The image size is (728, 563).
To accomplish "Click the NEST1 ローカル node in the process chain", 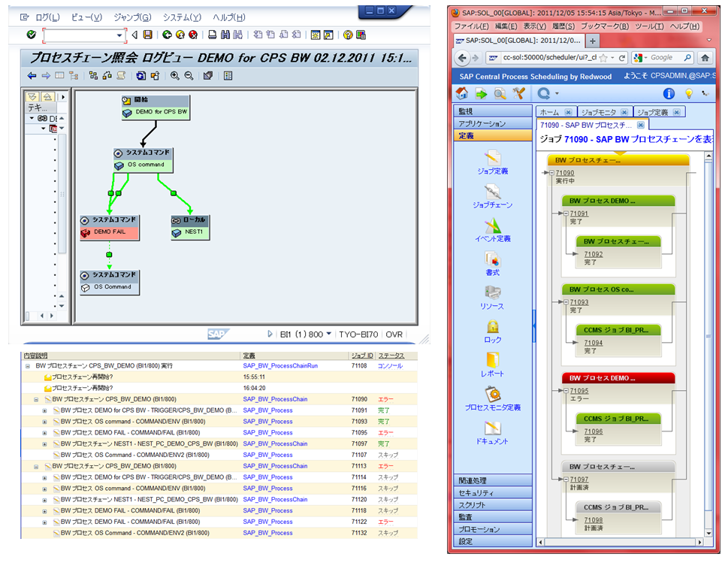I will [x=190, y=228].
